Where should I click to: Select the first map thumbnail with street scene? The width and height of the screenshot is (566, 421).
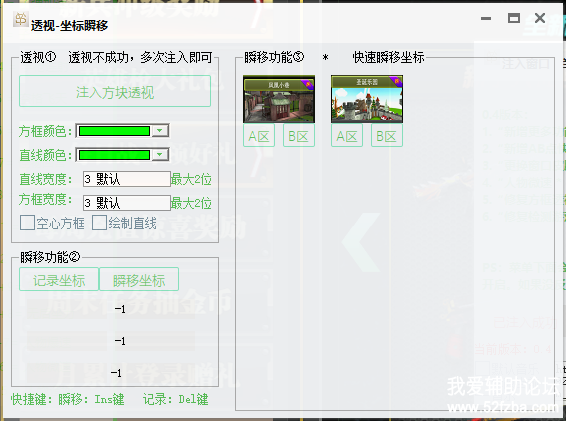pyautogui.click(x=279, y=99)
